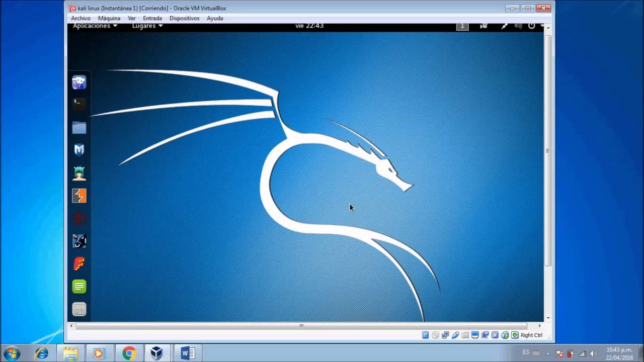
Task: Open the Archivo menu in VirtualBox
Action: (x=80, y=18)
